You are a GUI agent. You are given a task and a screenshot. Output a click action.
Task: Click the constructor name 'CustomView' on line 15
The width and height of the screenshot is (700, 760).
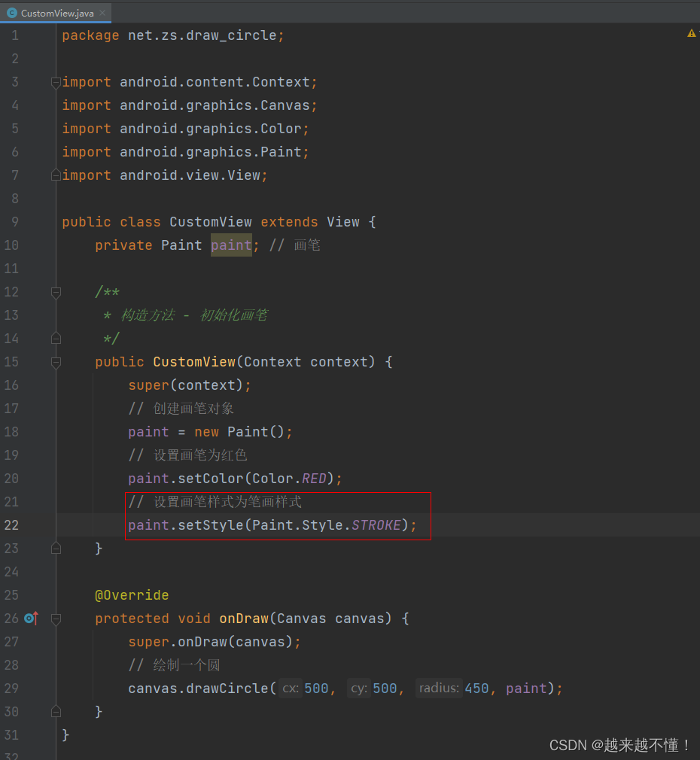[194, 362]
